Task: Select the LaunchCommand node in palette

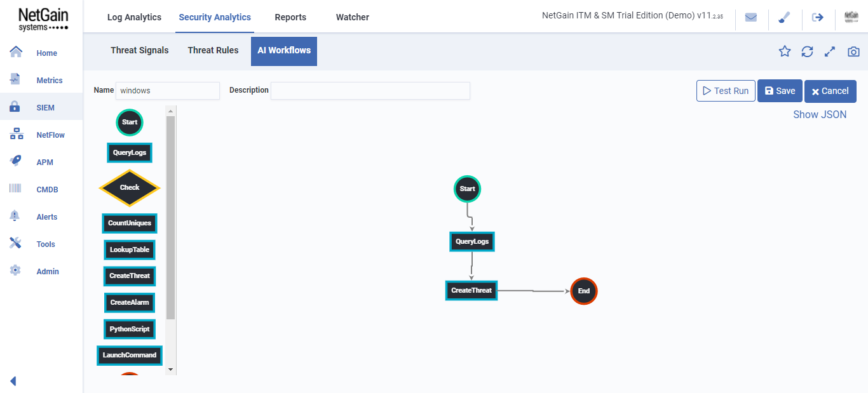Action: tap(130, 355)
